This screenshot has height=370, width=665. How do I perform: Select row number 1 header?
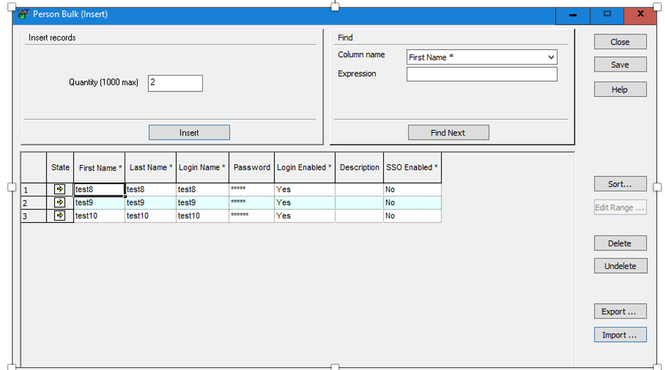pos(34,190)
